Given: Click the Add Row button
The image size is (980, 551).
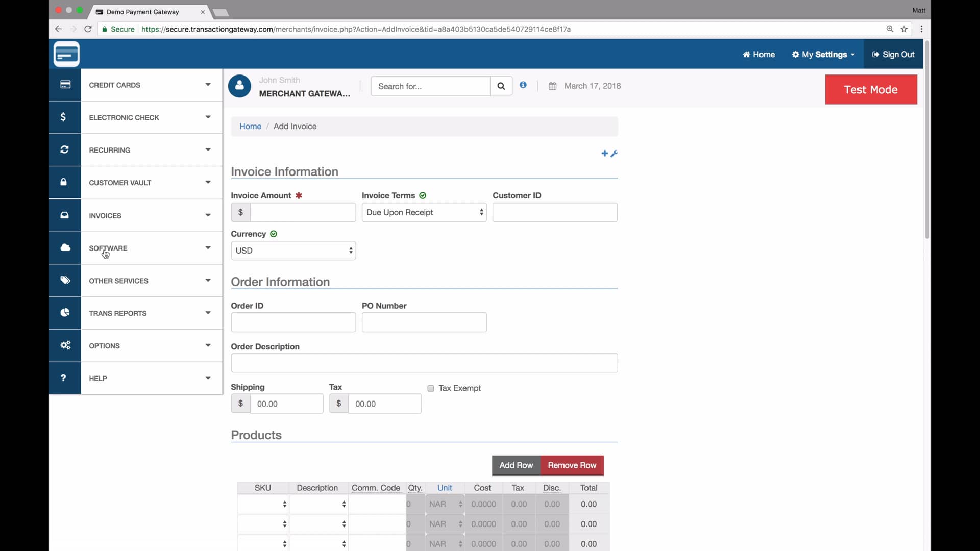Looking at the screenshot, I should pyautogui.click(x=515, y=465).
